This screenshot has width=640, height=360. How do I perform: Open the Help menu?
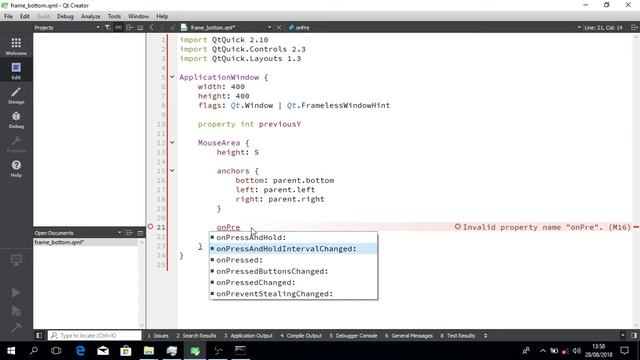point(162,16)
